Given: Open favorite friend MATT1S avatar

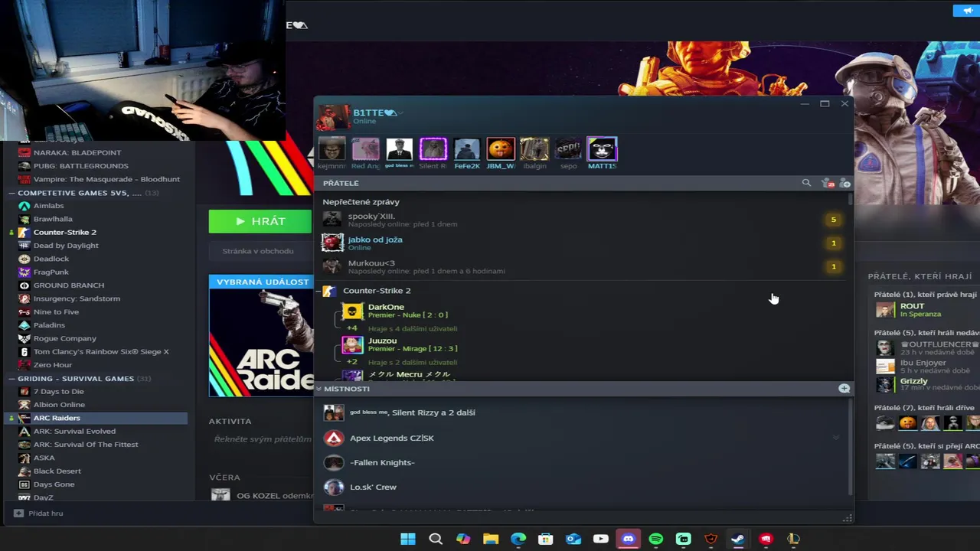Looking at the screenshot, I should click(602, 149).
